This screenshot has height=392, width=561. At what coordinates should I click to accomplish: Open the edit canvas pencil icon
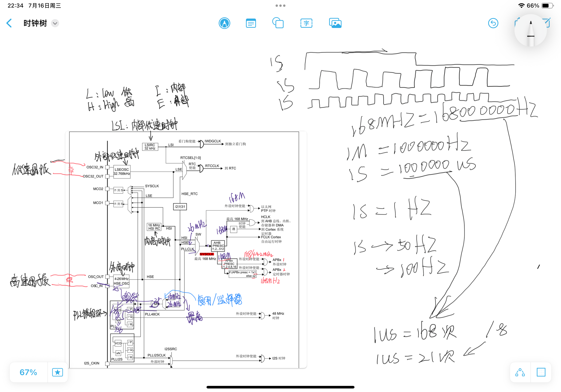(x=547, y=23)
